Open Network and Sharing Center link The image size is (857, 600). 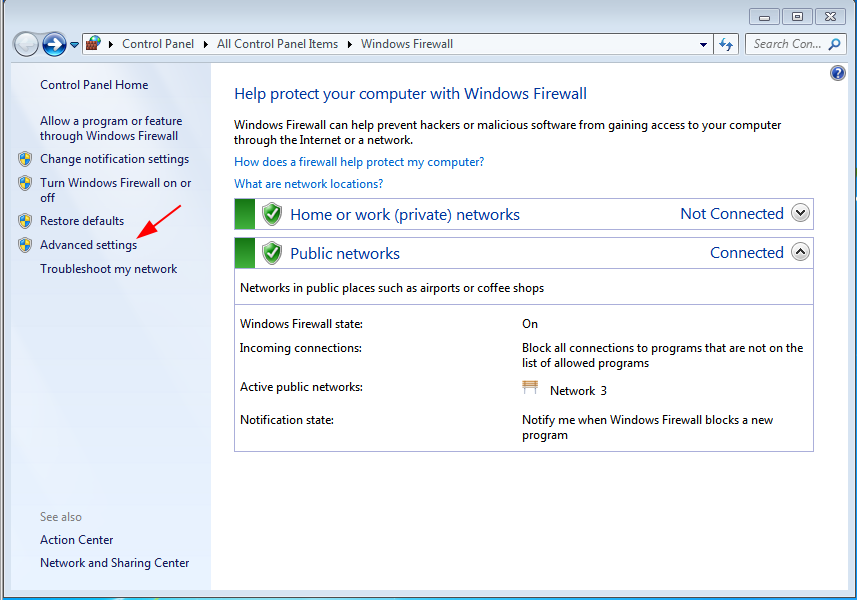point(114,563)
